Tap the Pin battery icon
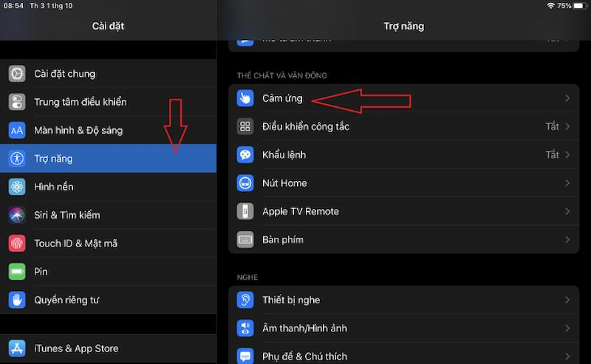 coord(17,272)
